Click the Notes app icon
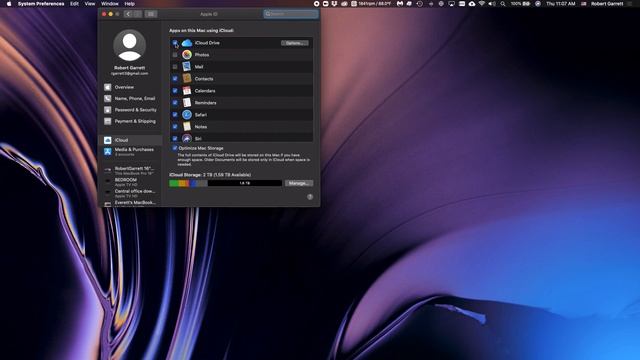 [x=187, y=127]
